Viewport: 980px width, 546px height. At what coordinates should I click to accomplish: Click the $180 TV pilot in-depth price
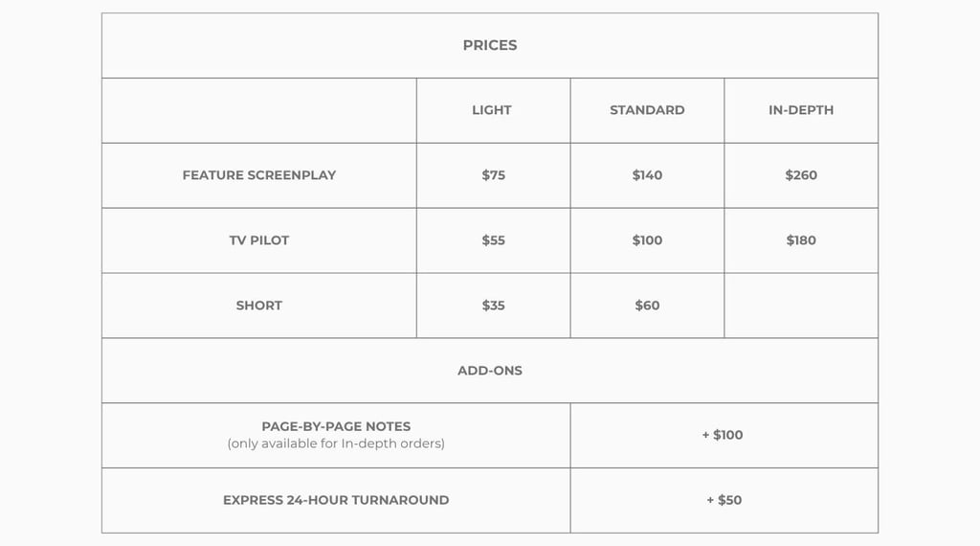tap(801, 240)
